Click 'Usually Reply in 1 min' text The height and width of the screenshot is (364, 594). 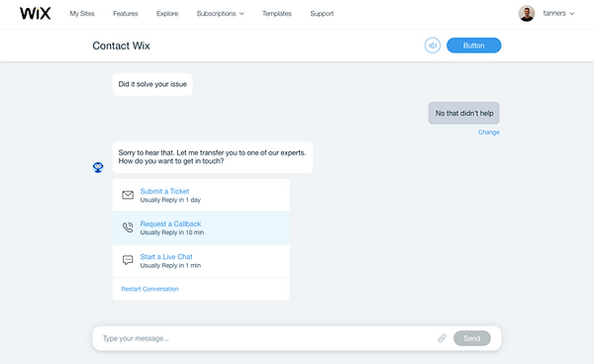(x=170, y=266)
